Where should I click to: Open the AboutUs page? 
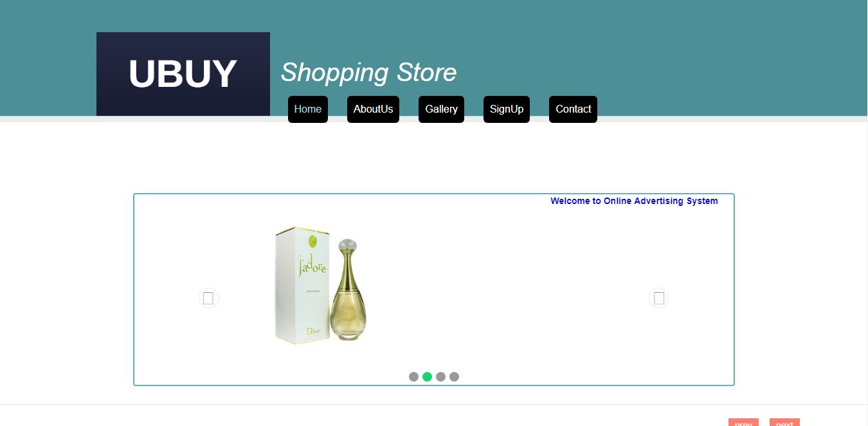(x=373, y=109)
